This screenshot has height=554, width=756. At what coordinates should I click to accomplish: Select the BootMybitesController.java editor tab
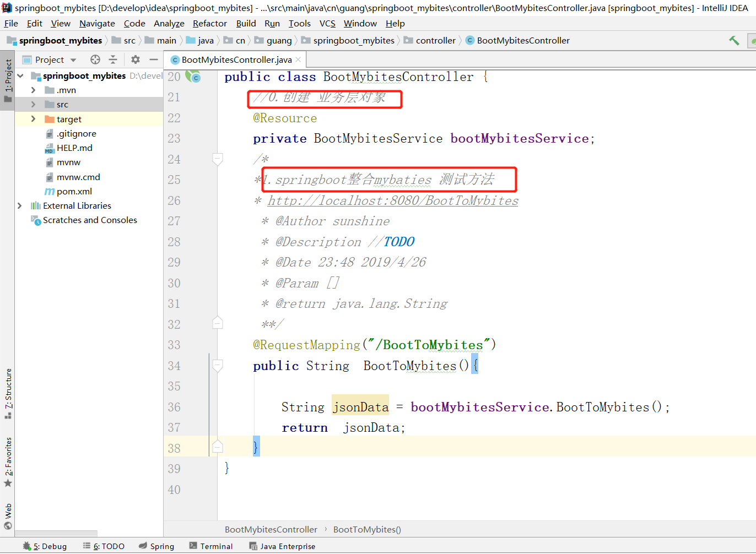tap(236, 59)
